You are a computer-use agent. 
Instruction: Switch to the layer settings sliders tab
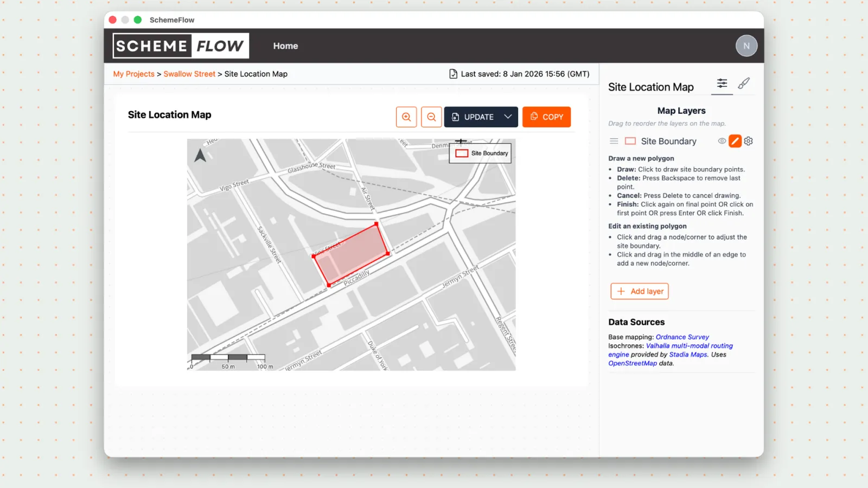pos(722,83)
